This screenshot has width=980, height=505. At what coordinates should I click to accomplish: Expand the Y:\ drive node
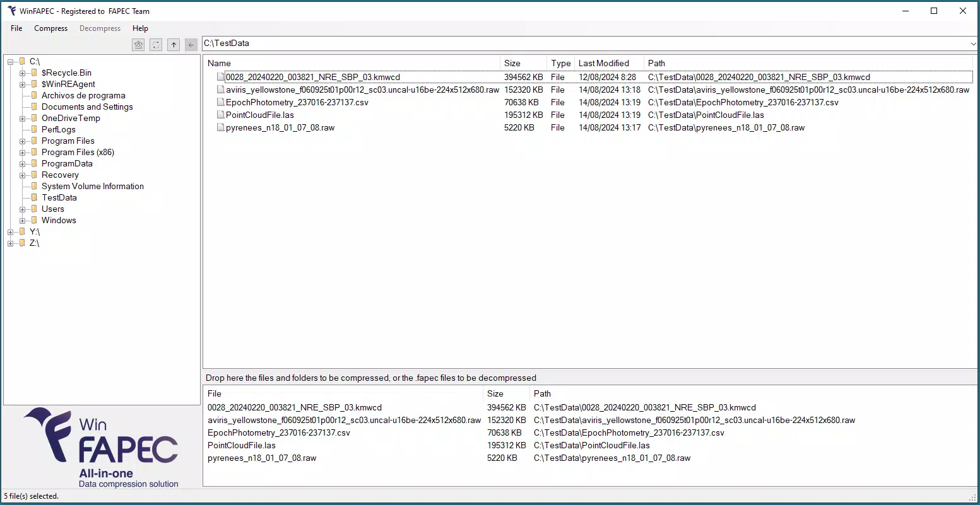click(x=11, y=232)
